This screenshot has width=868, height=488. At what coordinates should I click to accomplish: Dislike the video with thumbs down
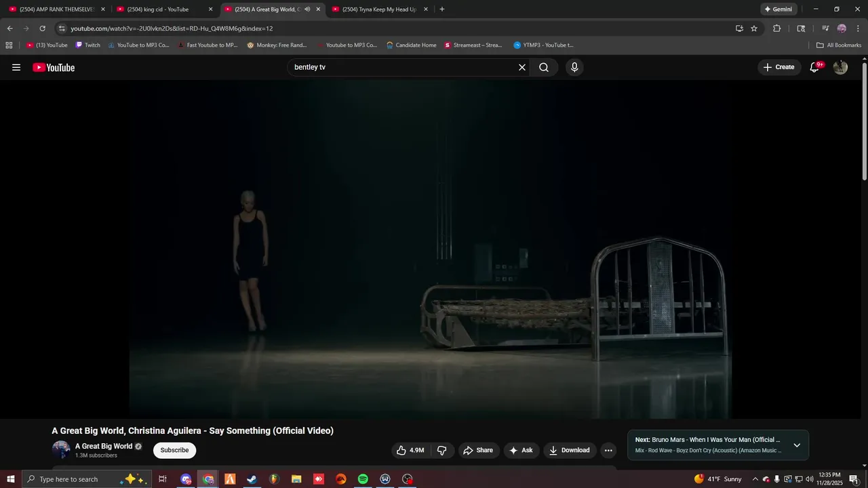[441, 450]
